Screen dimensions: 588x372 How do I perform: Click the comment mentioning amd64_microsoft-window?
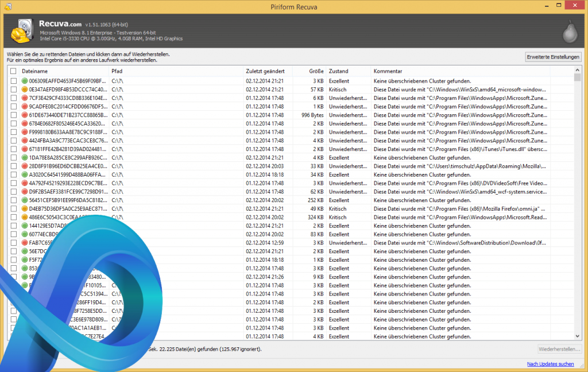pos(459,90)
